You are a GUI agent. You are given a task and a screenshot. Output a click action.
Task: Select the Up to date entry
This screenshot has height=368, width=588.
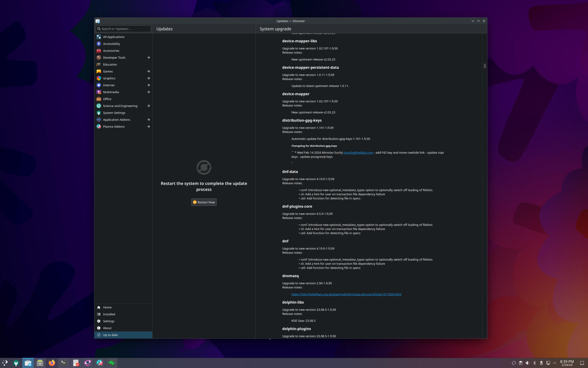tap(123, 335)
